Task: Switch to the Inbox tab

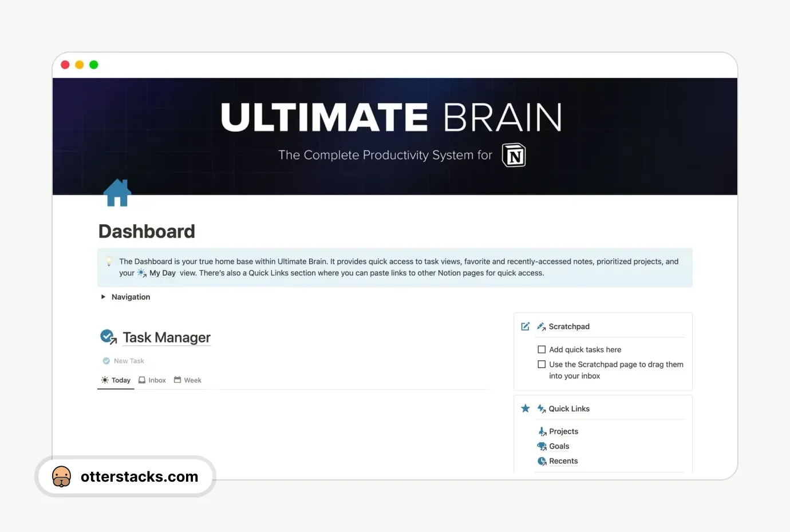Action: point(152,380)
